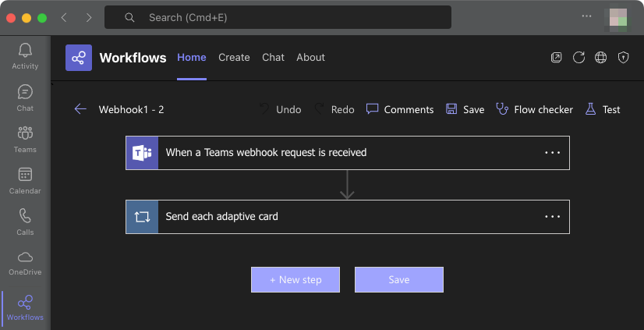
Task: Click the bottom Save button
Action: 399,280
